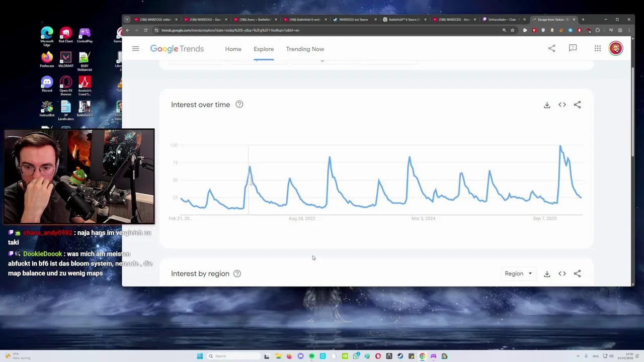Open the Google account avatar menu
644x362 pixels.
(616, 48)
